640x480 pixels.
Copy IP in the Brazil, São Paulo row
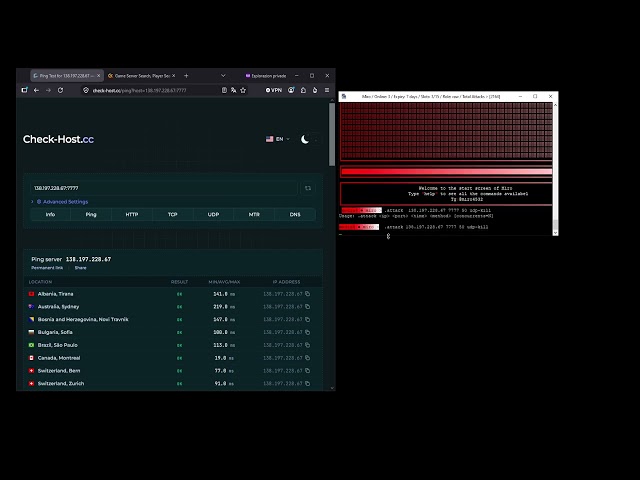pos(308,345)
